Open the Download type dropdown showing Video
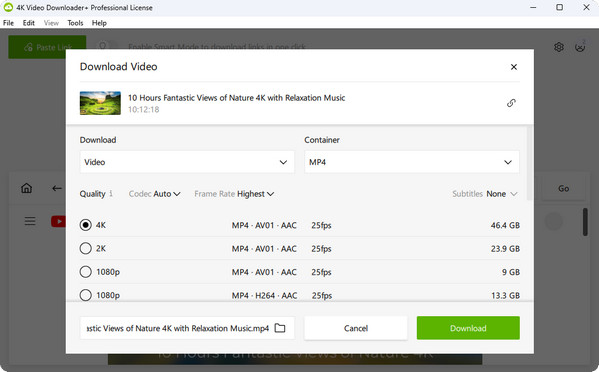Viewport: 599px width, 372px height. coord(187,162)
